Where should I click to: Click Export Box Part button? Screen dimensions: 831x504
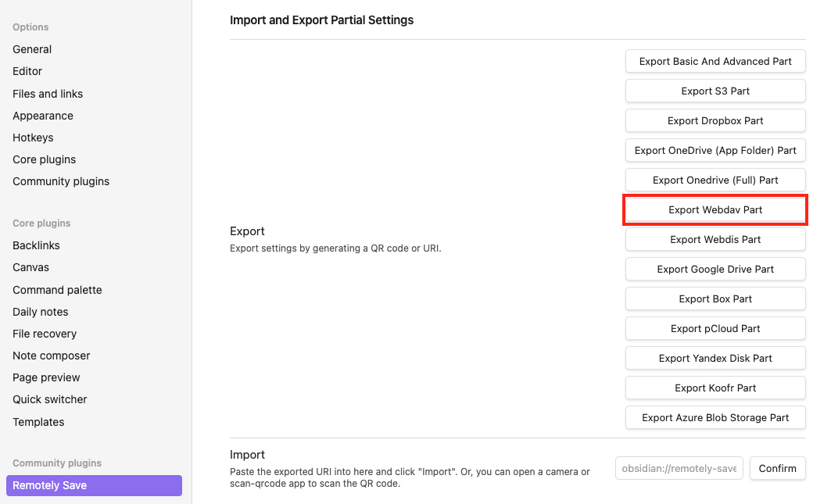pyautogui.click(x=715, y=299)
